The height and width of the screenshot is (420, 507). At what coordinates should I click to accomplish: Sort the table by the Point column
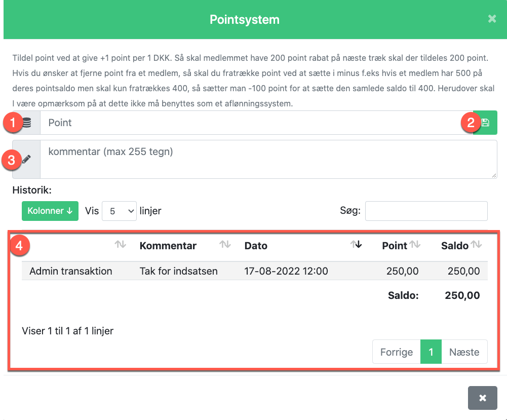[x=401, y=245]
